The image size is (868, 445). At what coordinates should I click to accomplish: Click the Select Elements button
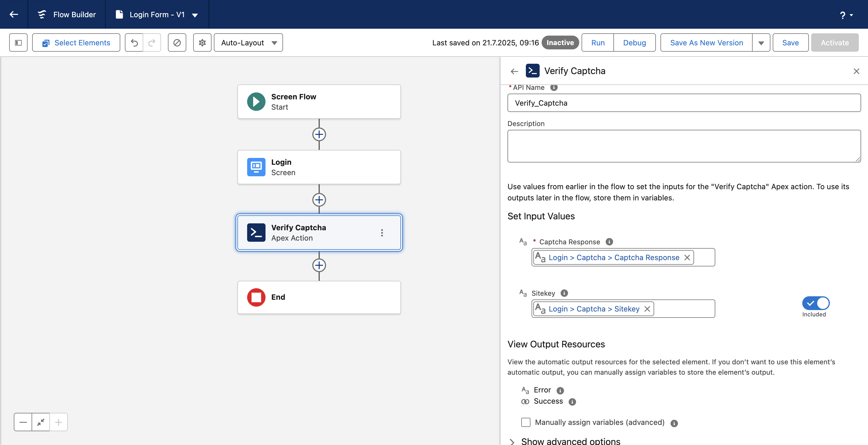[76, 43]
